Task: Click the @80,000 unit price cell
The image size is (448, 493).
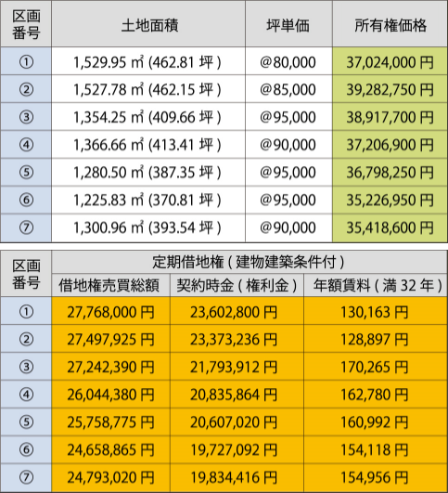Action: [288, 61]
